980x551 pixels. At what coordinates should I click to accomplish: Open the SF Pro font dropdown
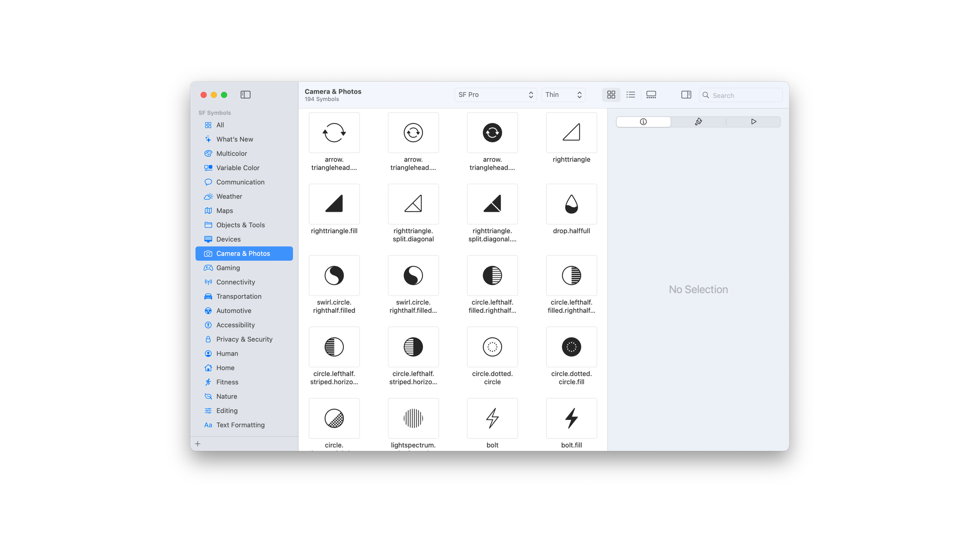(495, 95)
